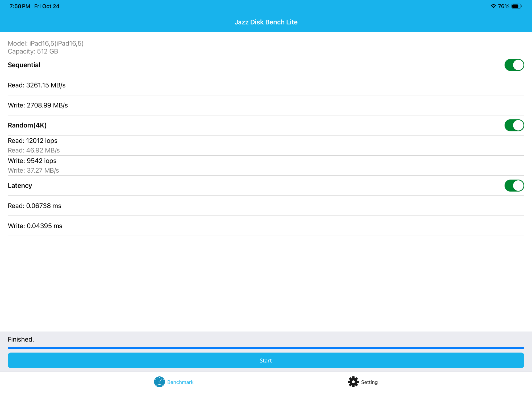Tap the Setting gear icon

point(353,382)
